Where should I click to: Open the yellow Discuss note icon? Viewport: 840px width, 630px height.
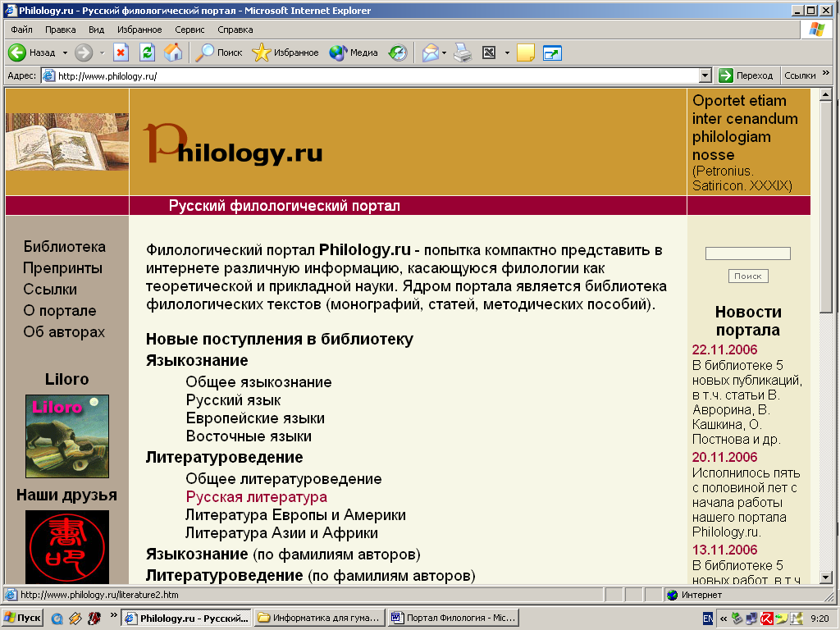click(x=526, y=52)
